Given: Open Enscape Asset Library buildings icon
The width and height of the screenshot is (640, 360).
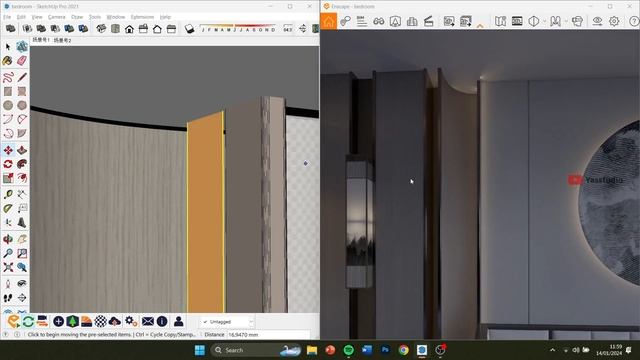Looking at the screenshot, I should (412, 21).
